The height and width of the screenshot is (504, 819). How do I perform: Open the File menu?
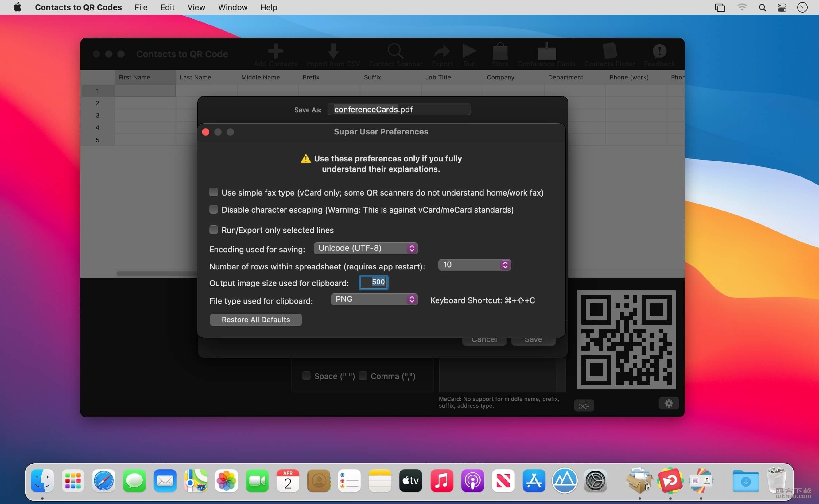pos(141,7)
